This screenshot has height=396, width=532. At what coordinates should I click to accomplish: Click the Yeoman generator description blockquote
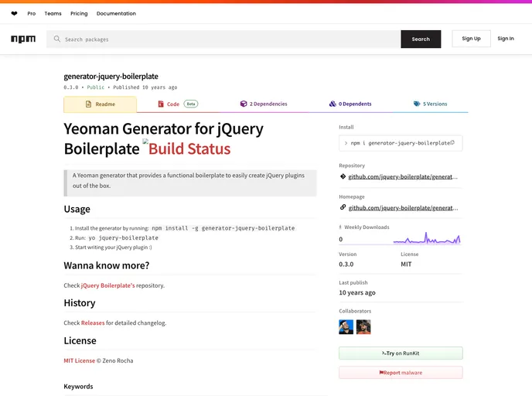tap(190, 183)
